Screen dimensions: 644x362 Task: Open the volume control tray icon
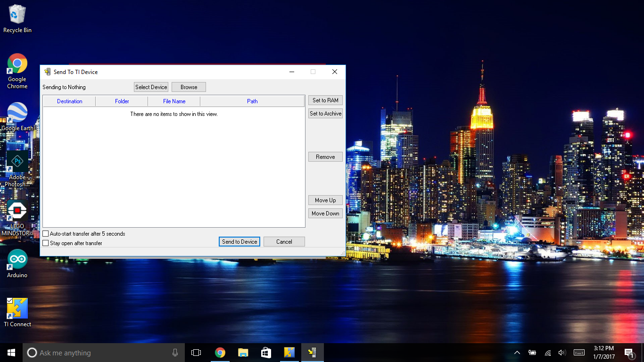[561, 353]
